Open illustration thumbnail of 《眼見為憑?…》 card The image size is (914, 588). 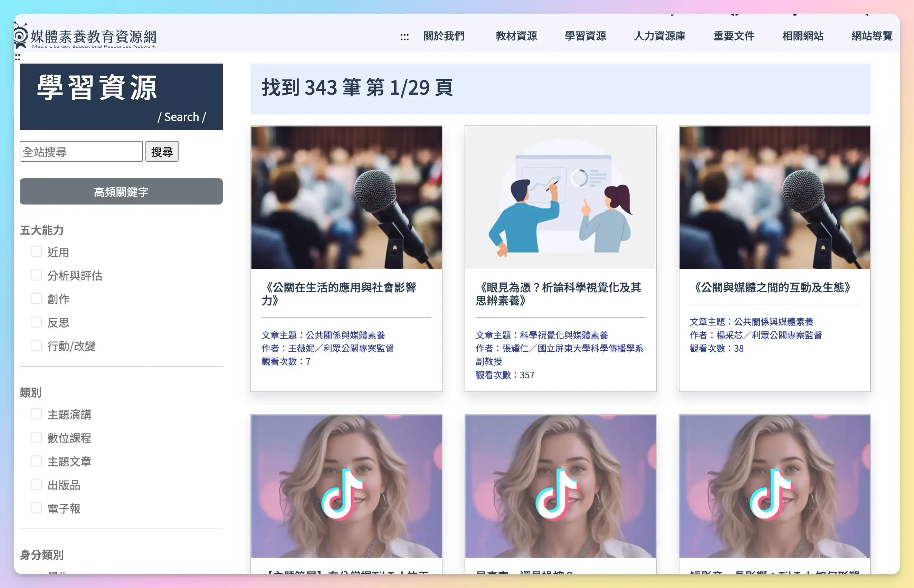click(x=561, y=198)
